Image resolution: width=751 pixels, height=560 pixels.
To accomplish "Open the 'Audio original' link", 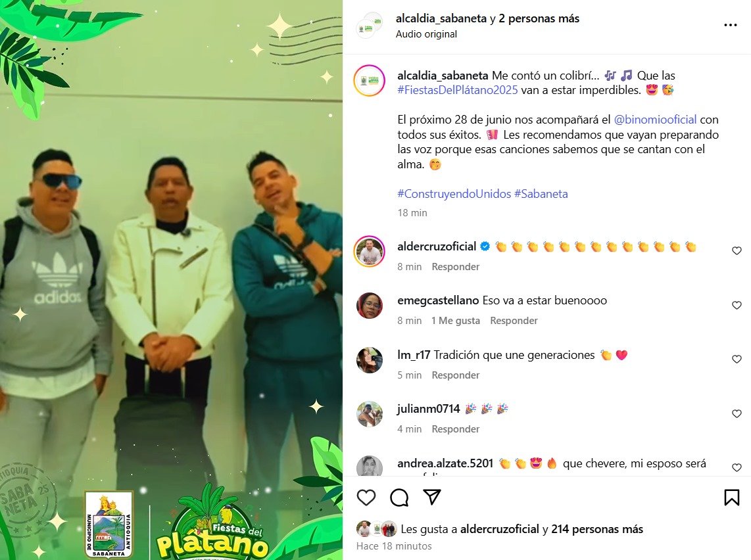I will (426, 34).
